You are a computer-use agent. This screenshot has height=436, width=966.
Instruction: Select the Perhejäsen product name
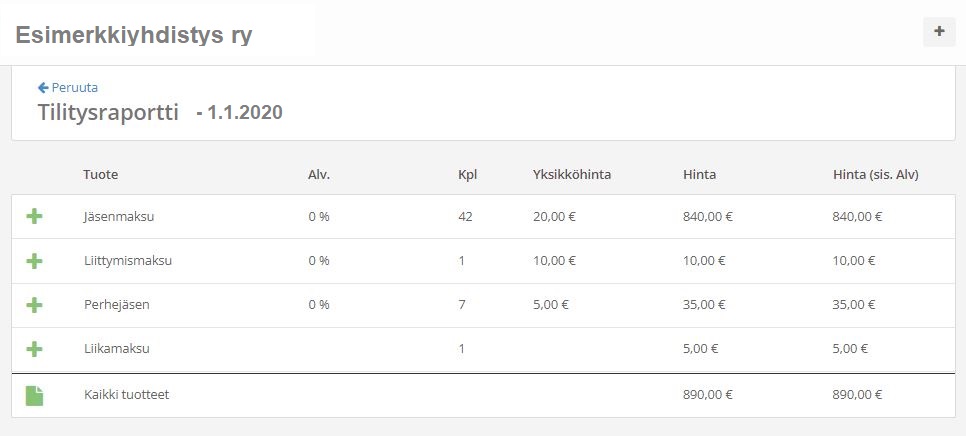(x=116, y=305)
